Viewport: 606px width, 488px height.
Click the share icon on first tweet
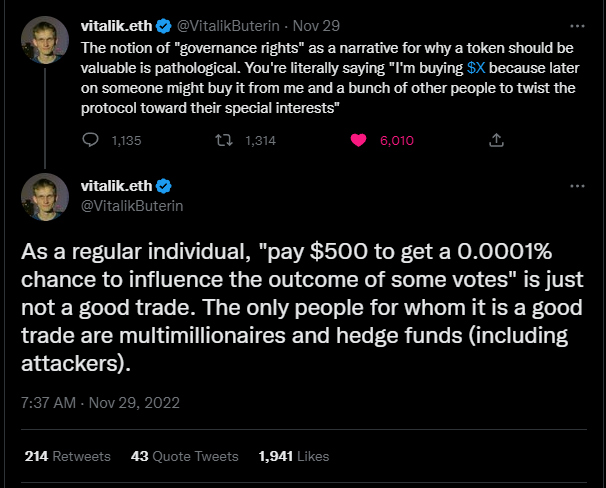[x=495, y=142]
